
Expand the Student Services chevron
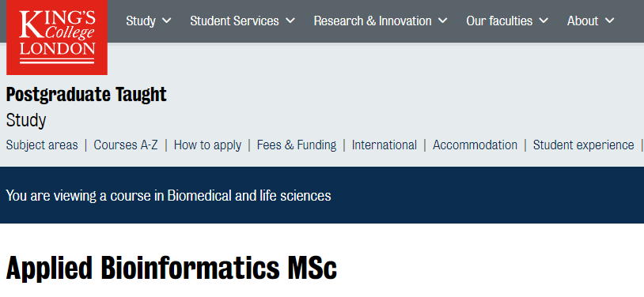pyautogui.click(x=290, y=21)
